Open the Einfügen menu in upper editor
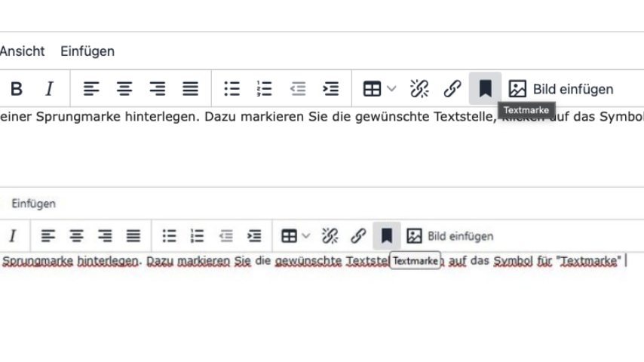 click(87, 51)
